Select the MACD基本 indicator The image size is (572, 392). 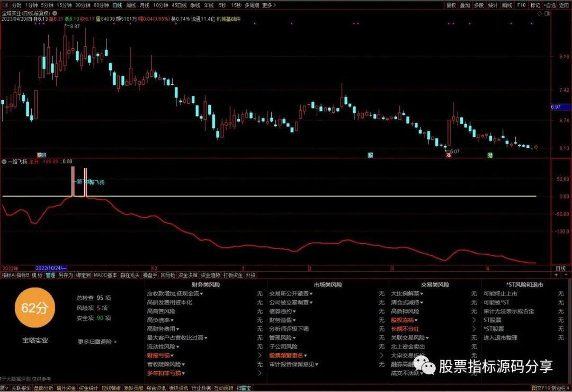(x=105, y=275)
